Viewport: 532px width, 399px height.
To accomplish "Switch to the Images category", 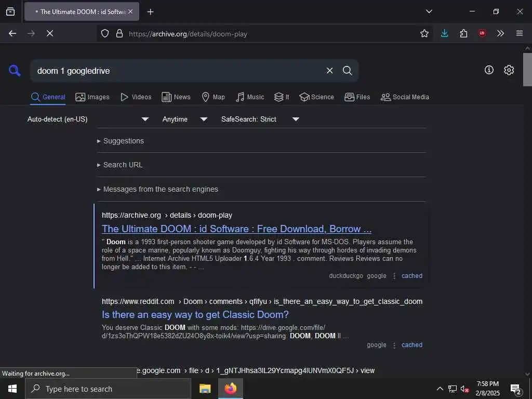I will 92,97.
